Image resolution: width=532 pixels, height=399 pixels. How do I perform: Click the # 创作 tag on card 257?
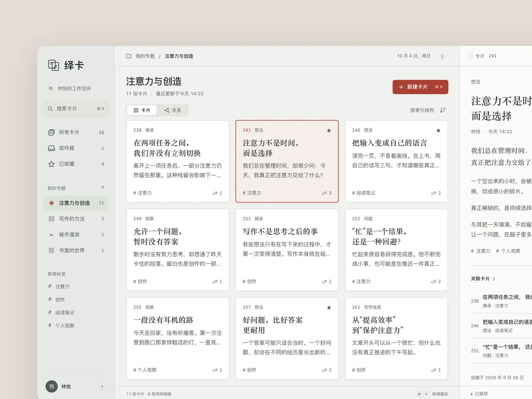coord(249,370)
